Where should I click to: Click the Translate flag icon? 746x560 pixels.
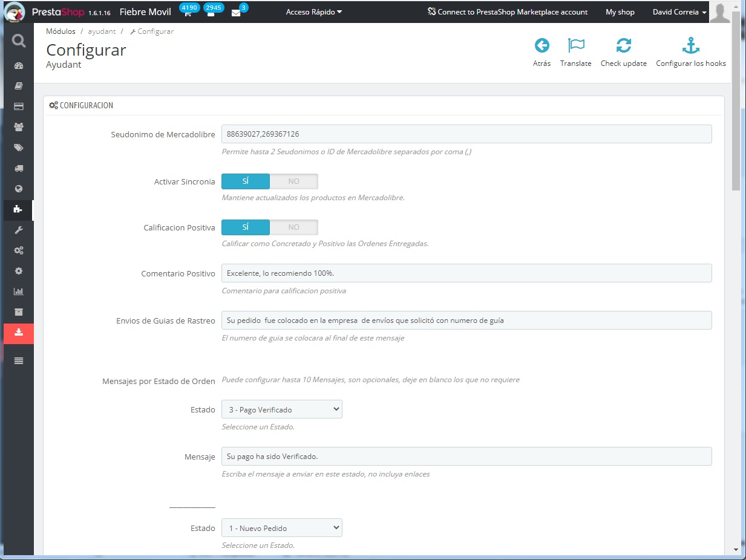575,45
